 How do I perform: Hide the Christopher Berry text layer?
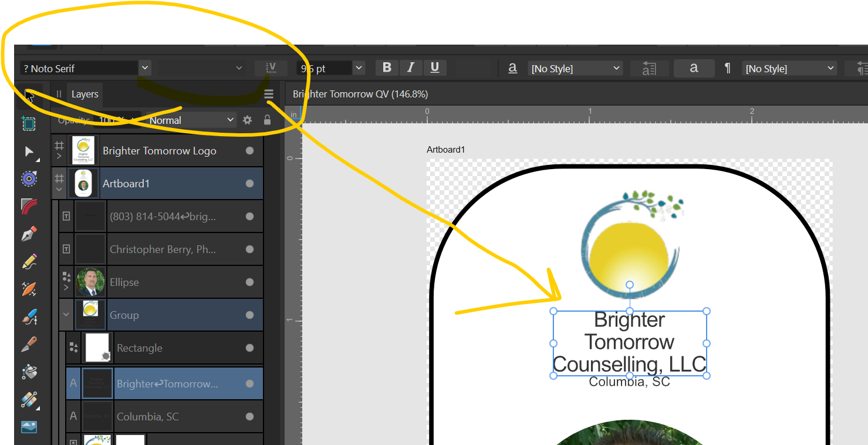[249, 250]
